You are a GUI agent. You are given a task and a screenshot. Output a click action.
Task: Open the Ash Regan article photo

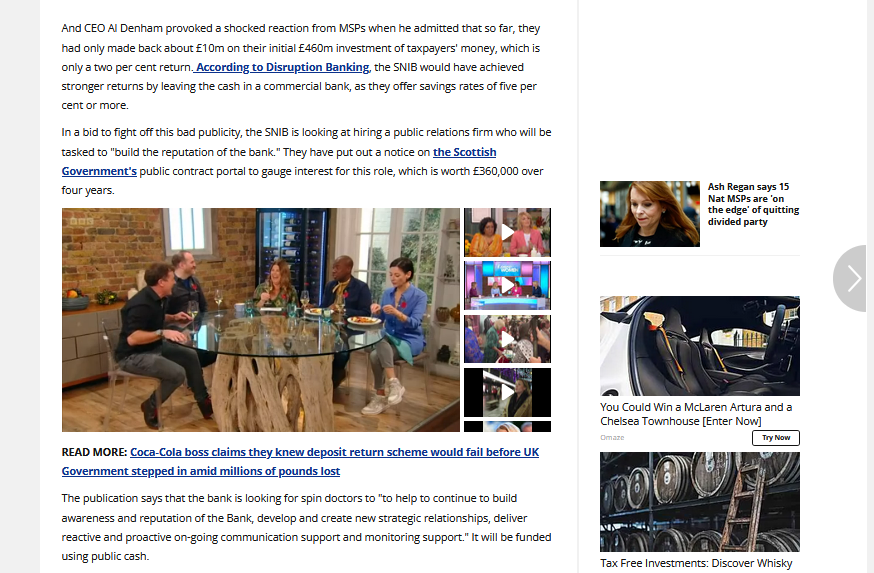(649, 214)
